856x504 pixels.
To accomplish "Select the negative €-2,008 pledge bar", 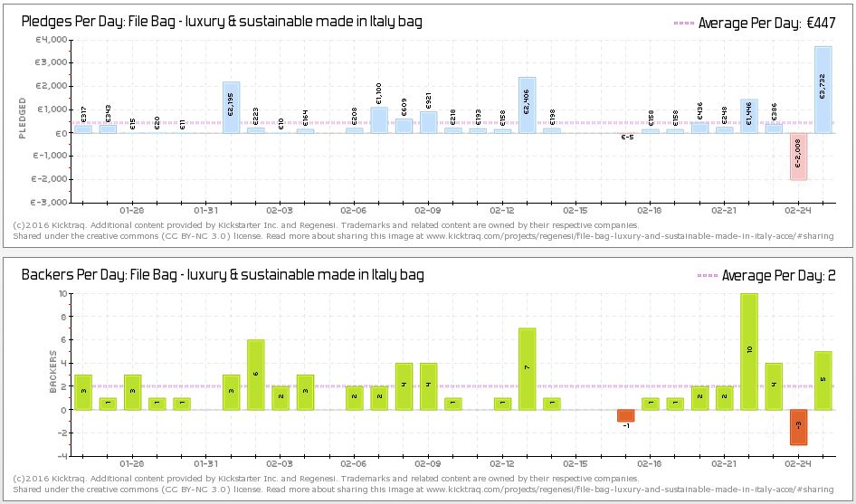I will (798, 157).
